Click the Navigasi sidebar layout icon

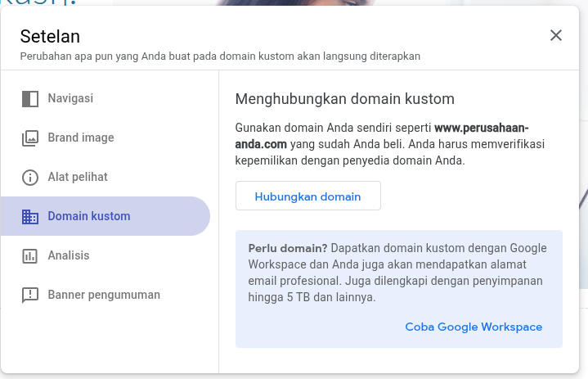[30, 99]
